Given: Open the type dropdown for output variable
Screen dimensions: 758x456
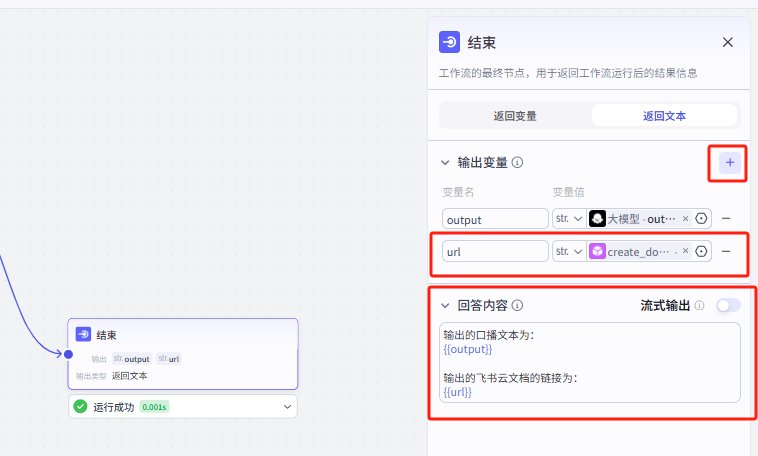Looking at the screenshot, I should (568, 218).
